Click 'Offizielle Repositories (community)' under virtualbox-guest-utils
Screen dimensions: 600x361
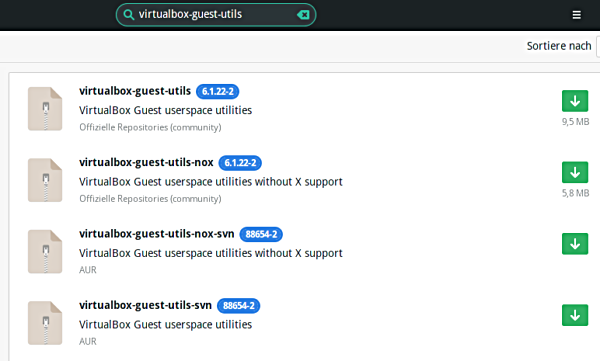pos(150,127)
